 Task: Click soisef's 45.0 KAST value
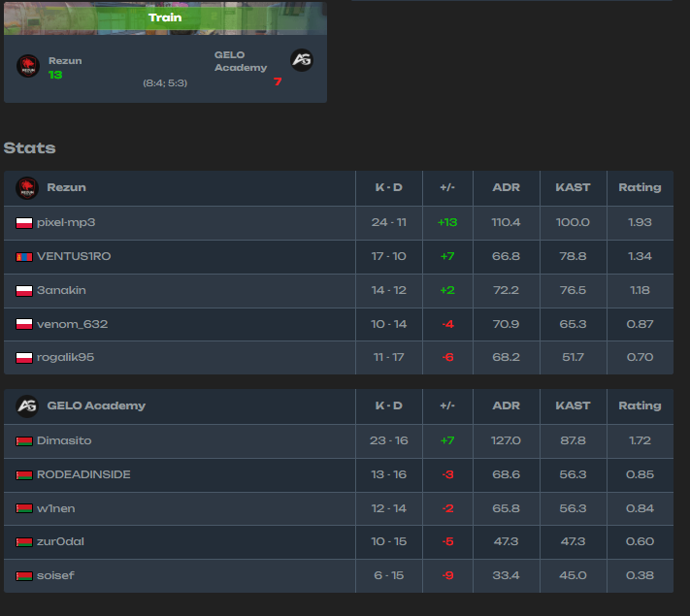(x=573, y=575)
